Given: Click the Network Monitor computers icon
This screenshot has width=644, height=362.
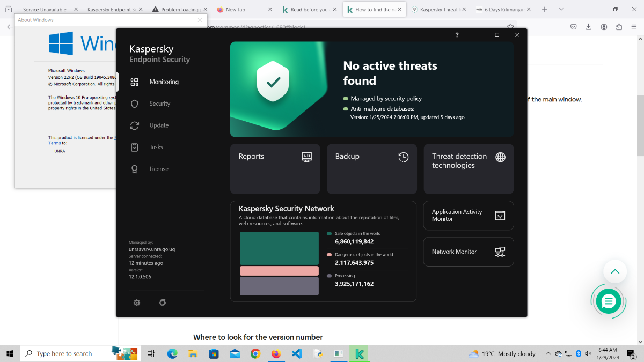Looking at the screenshot, I should click(500, 252).
